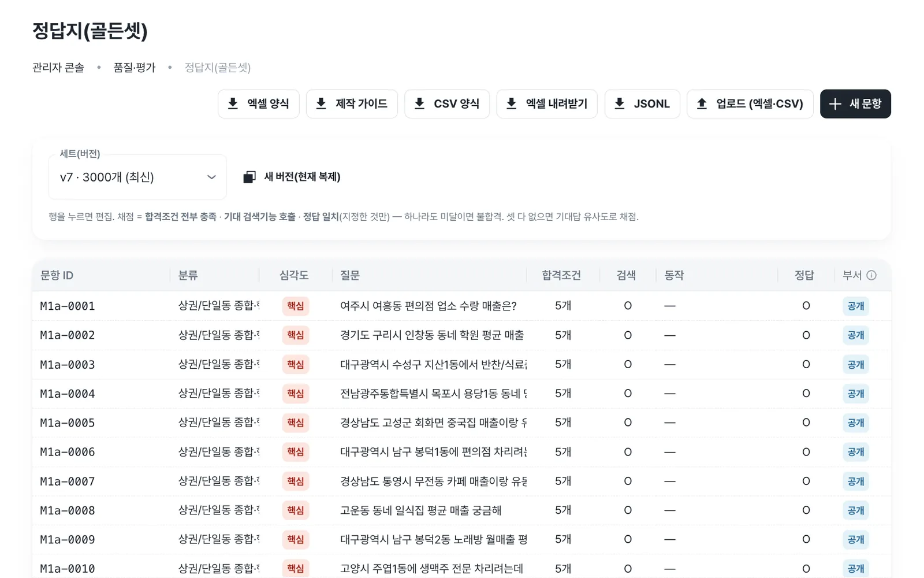Go to 관리자 콘솔 breadcrumb
Screen dimensions: 924x578
click(x=58, y=68)
